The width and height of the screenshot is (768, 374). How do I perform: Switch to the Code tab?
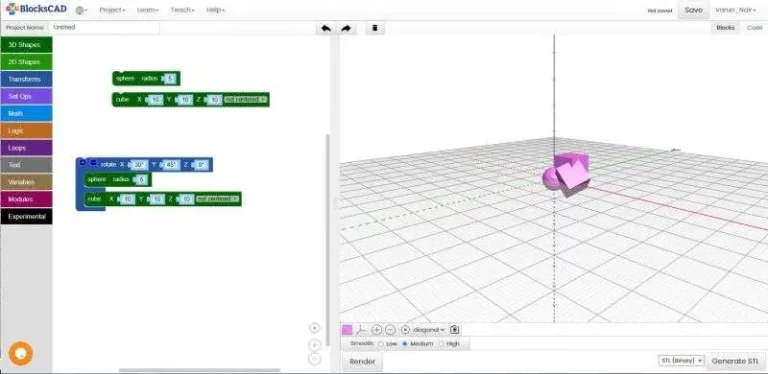pos(754,28)
